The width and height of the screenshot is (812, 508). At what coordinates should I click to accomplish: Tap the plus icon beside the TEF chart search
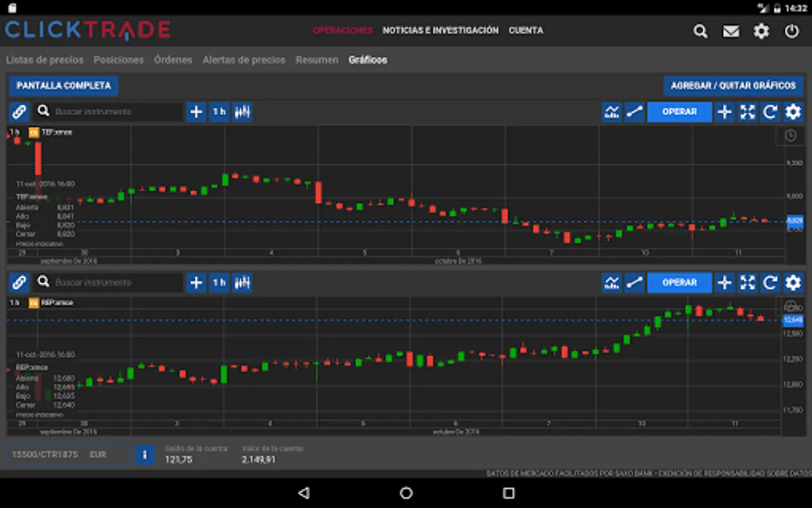tap(196, 112)
